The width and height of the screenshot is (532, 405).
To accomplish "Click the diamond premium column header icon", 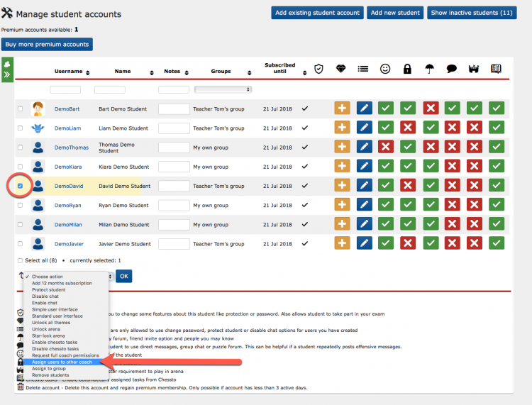I will tap(340, 69).
